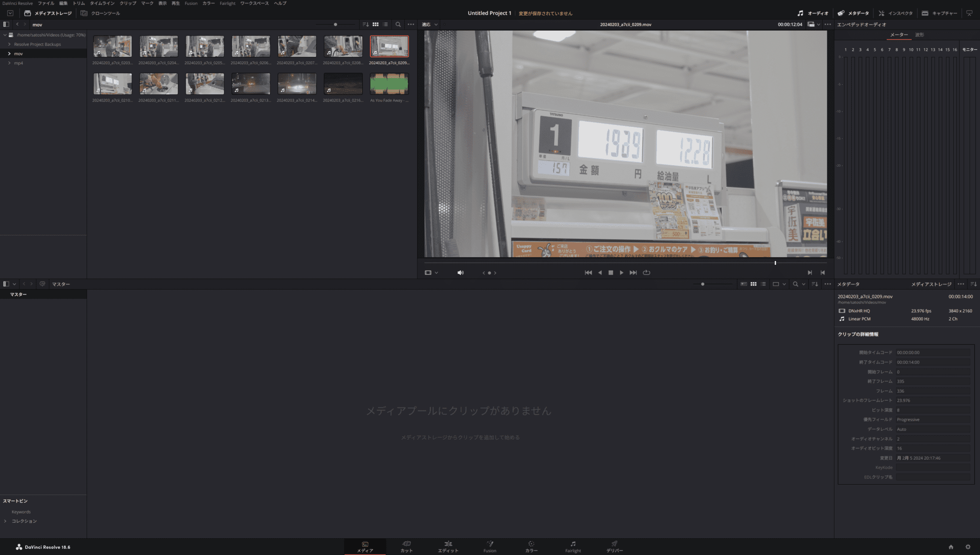Switch media storage to list view
The height and width of the screenshot is (555, 980).
click(386, 24)
